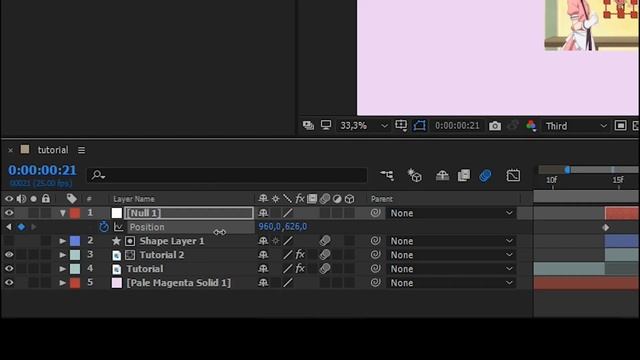Click the hide shy layers icon

pyautogui.click(x=442, y=176)
